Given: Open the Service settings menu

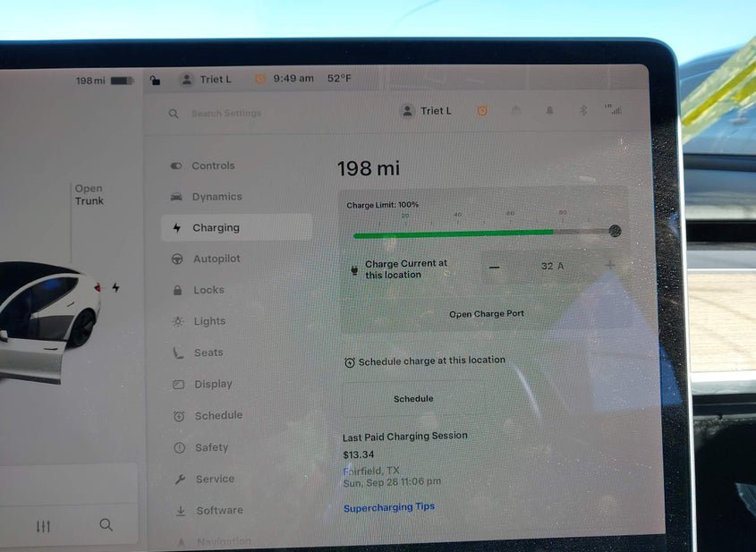Looking at the screenshot, I should pyautogui.click(x=215, y=479).
